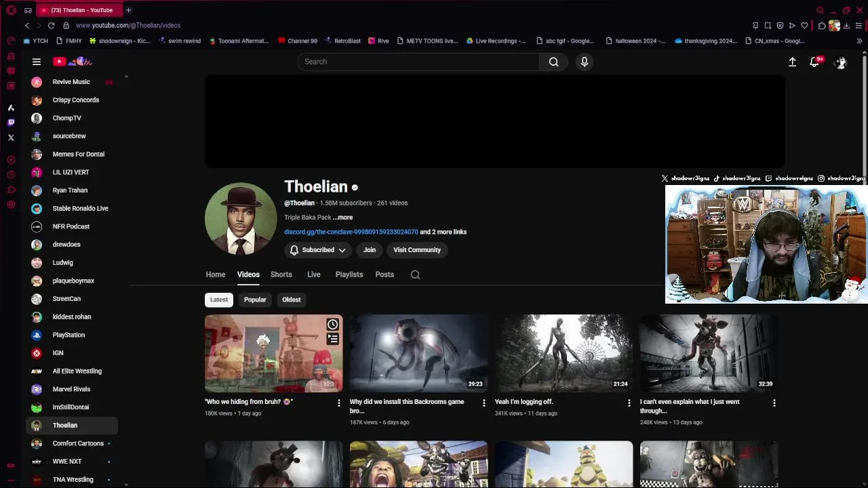868x488 pixels.
Task: Click Visit Community button
Action: (417, 250)
